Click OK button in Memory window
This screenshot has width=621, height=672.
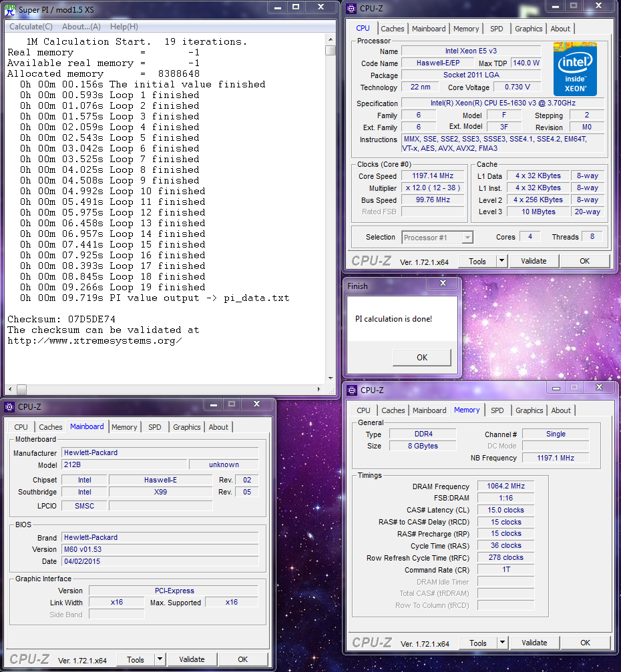(x=586, y=643)
